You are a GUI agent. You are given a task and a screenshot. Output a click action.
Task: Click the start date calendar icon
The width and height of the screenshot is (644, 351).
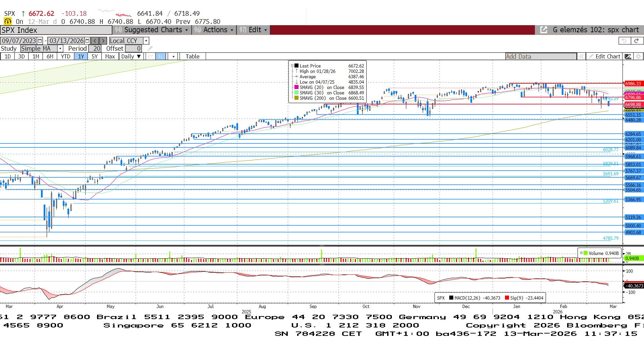click(40, 41)
